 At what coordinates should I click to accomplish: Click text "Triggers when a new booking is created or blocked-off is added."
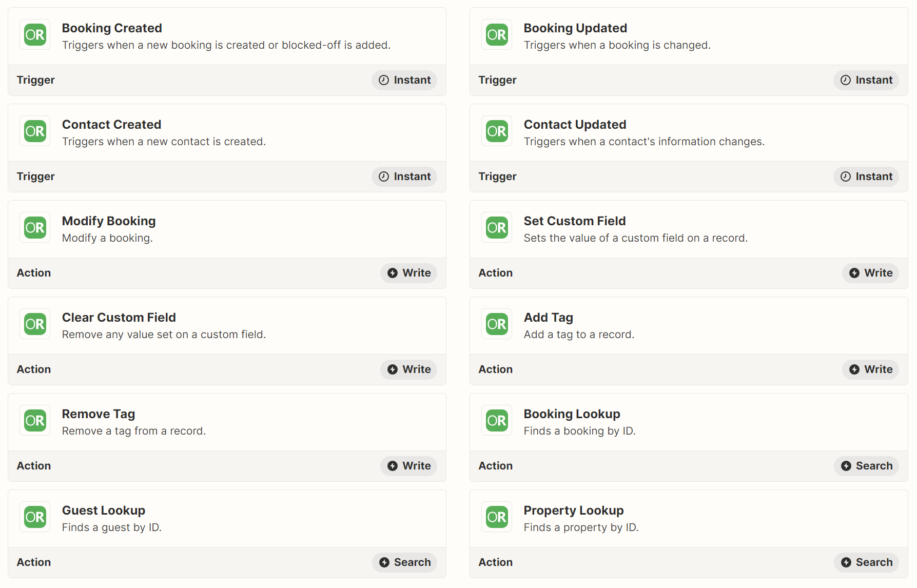pyautogui.click(x=226, y=45)
